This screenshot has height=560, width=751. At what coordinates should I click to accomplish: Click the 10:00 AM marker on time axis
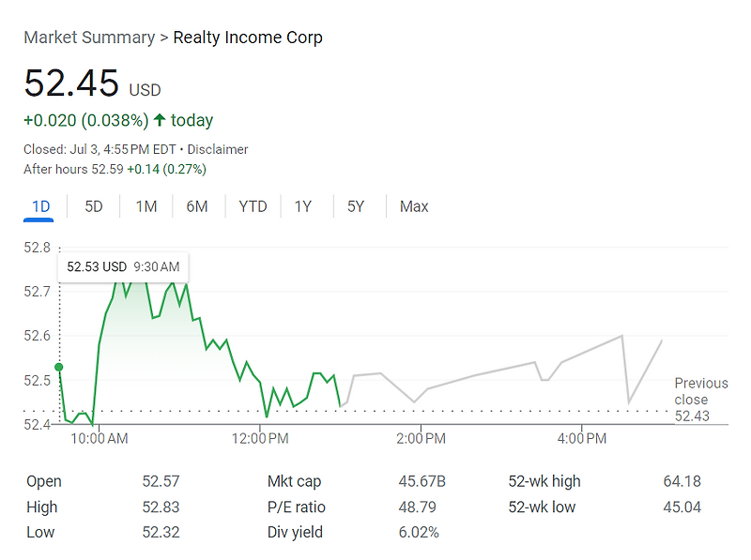click(x=100, y=438)
